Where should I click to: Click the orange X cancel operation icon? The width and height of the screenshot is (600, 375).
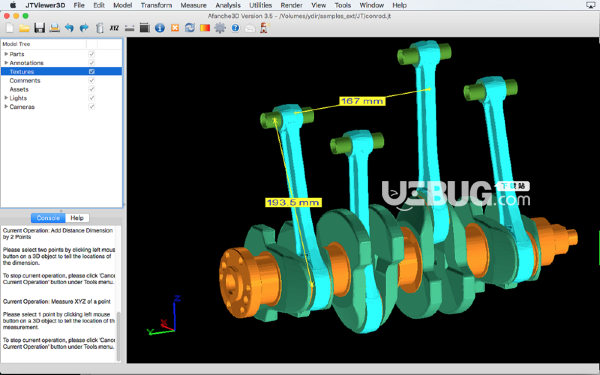coord(175,28)
